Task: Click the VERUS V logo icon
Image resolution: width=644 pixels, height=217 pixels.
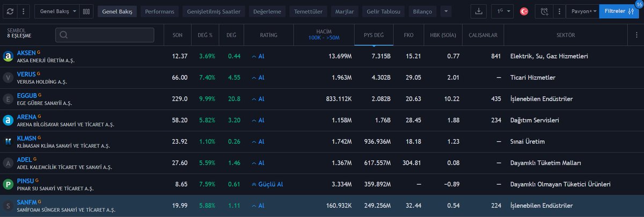Action: [8, 77]
